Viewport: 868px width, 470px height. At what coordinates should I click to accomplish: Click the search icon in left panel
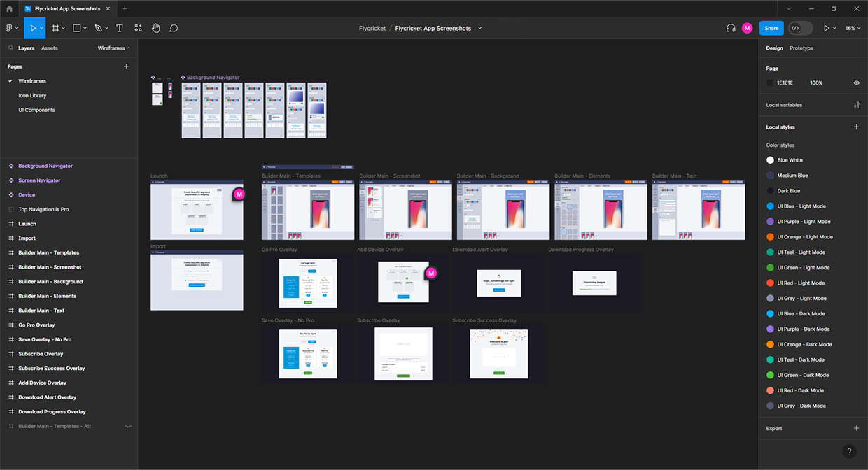(x=11, y=48)
